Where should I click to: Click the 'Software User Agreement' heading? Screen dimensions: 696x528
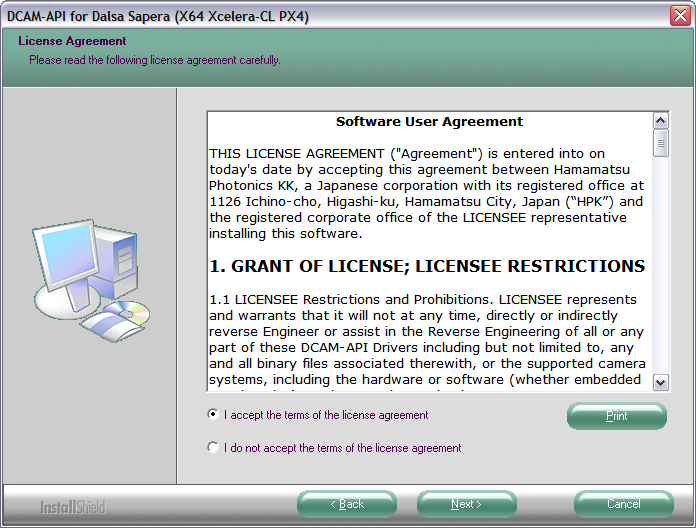click(429, 122)
